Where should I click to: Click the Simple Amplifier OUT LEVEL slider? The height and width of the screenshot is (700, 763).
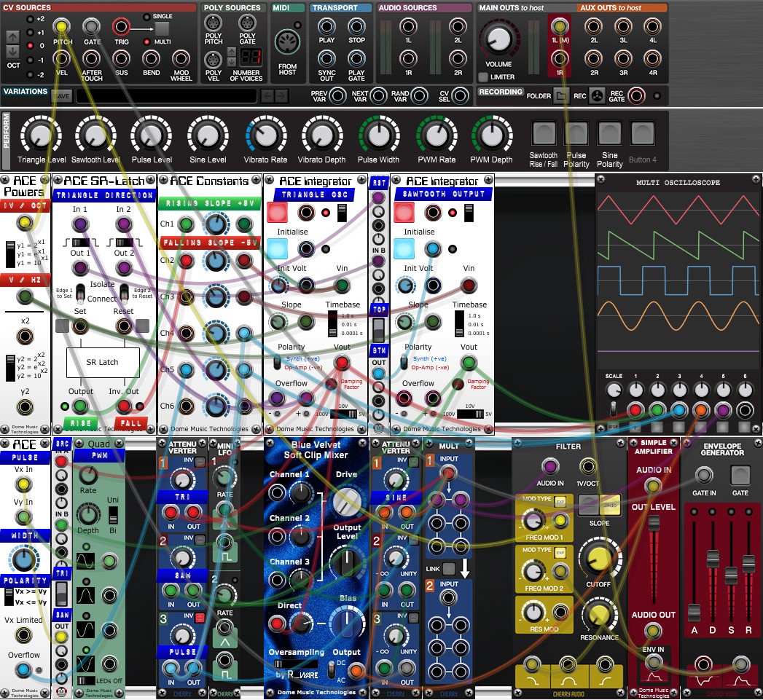pos(654,522)
